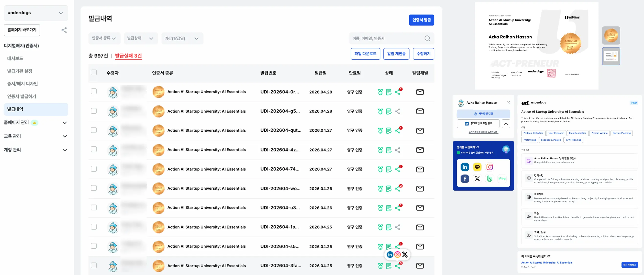Image resolution: width=644 pixels, height=275 pixels.
Task: Open 증서/배지 디자인 in sidebar
Action: coord(22,84)
